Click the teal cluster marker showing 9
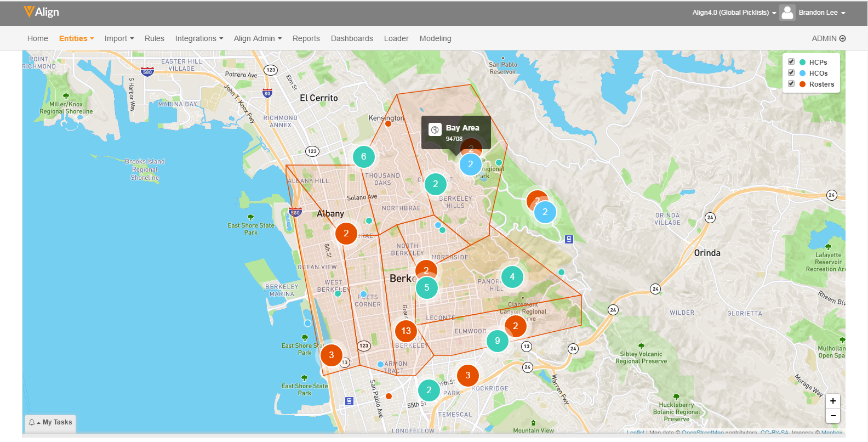868x442 pixels. point(497,341)
